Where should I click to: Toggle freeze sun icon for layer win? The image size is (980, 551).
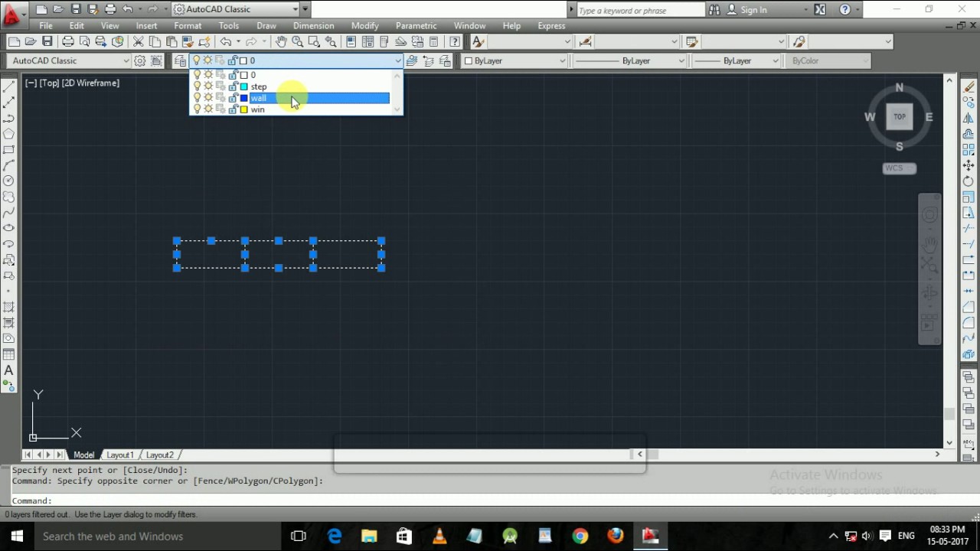(207, 109)
